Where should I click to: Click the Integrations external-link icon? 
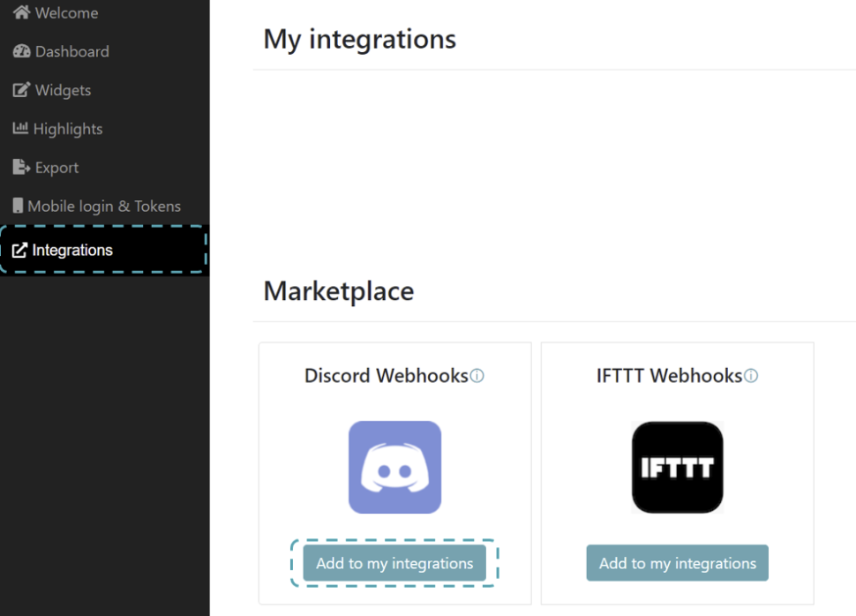19,251
